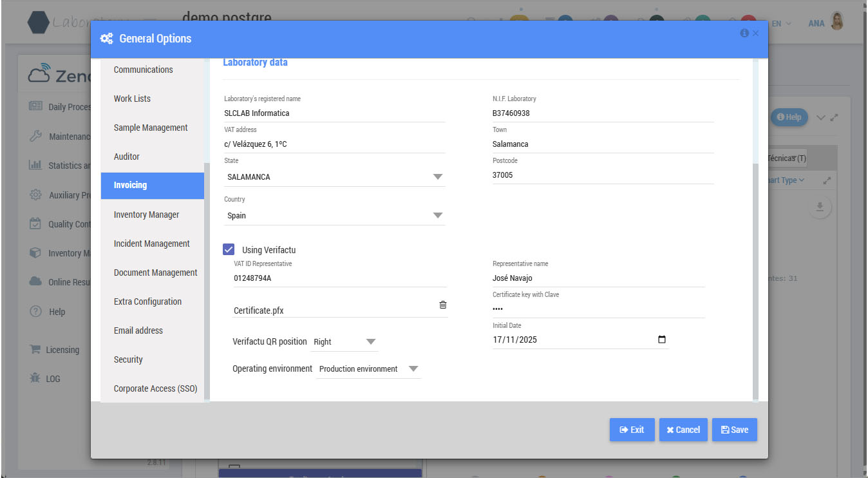Open the Country dropdown showing Spain

[x=334, y=215]
